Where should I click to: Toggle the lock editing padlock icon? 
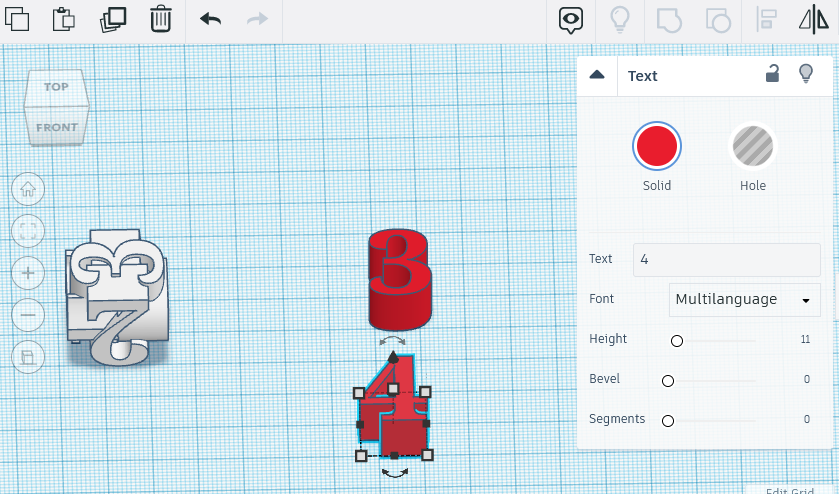[x=772, y=74]
